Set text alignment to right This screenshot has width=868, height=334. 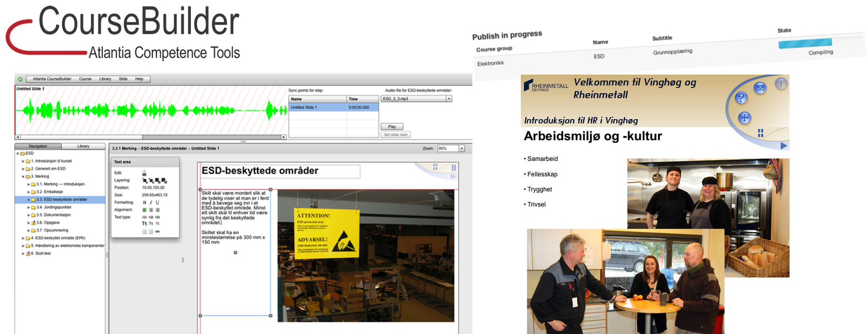tap(157, 210)
